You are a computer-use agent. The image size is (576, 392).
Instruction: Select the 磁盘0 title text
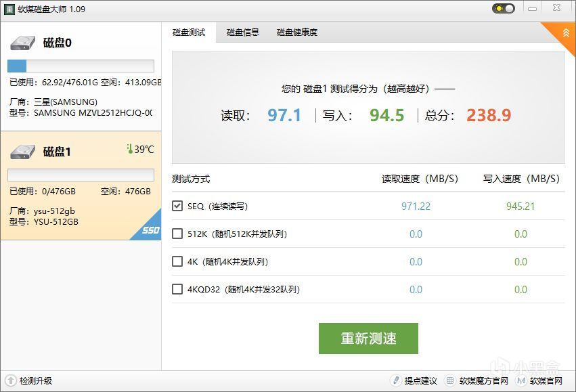pos(58,43)
